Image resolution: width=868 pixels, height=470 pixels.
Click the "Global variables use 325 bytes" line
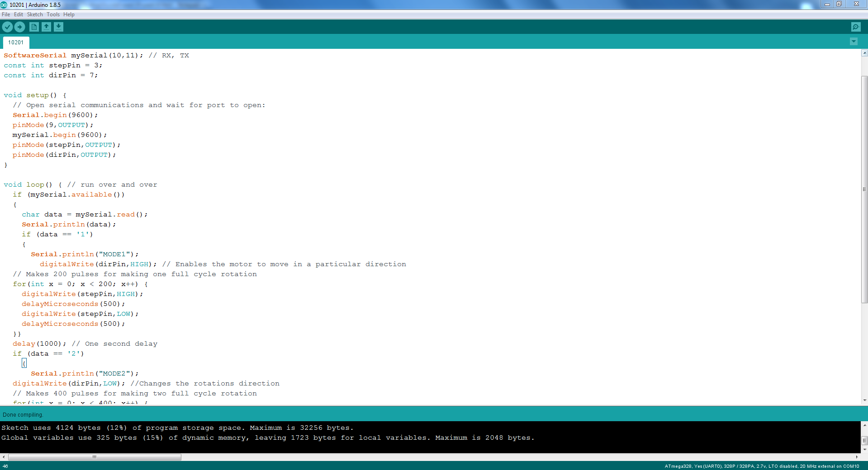coord(268,438)
